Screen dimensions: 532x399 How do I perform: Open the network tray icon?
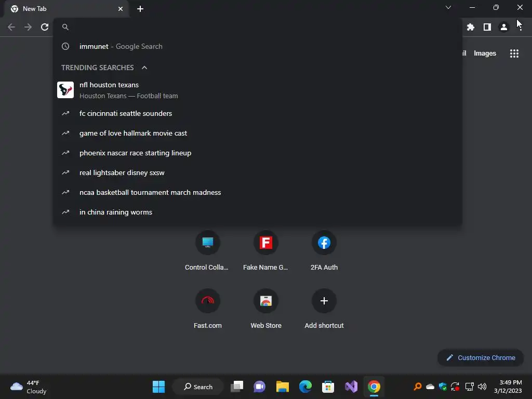pos(470,387)
